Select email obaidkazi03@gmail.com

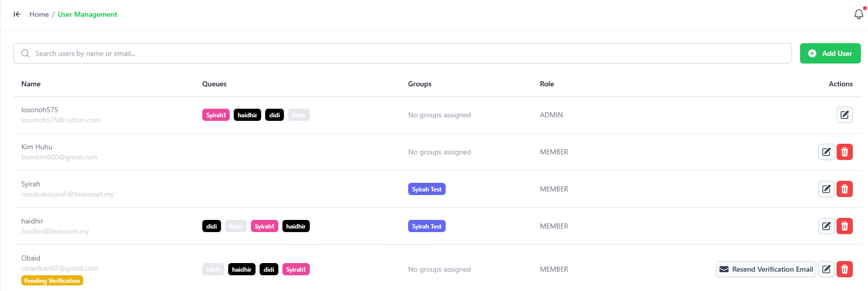click(60, 268)
